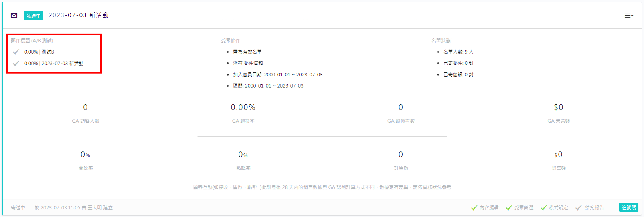644x217 pixels.
Task: Click checkmark beside 2023-07-03 新活動 subject
Action: [16, 63]
